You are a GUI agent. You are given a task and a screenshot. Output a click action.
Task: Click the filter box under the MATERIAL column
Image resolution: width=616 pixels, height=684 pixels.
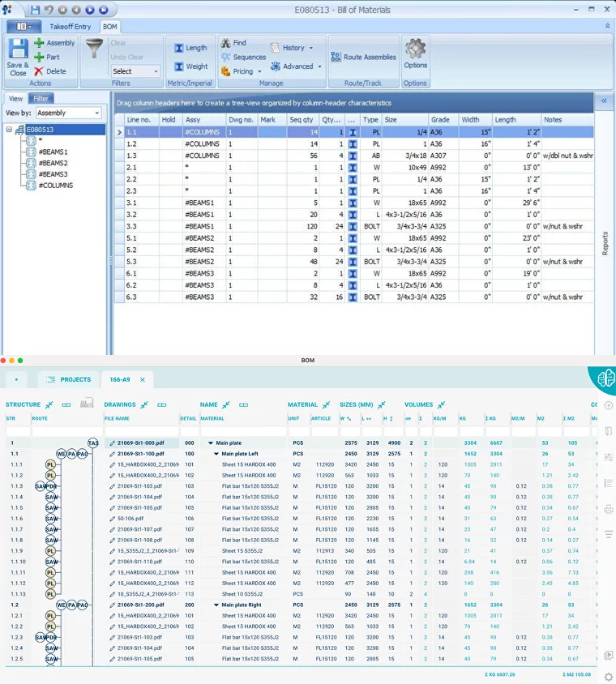(x=243, y=431)
